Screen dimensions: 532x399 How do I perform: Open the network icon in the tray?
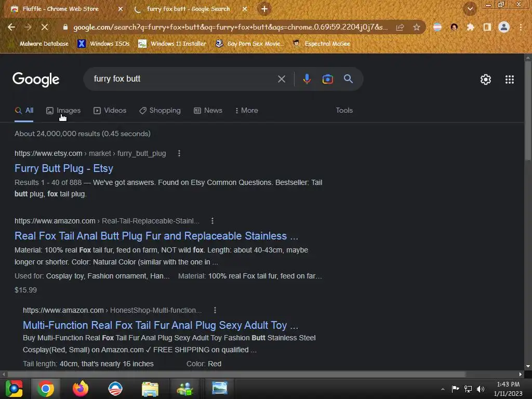[x=468, y=389]
